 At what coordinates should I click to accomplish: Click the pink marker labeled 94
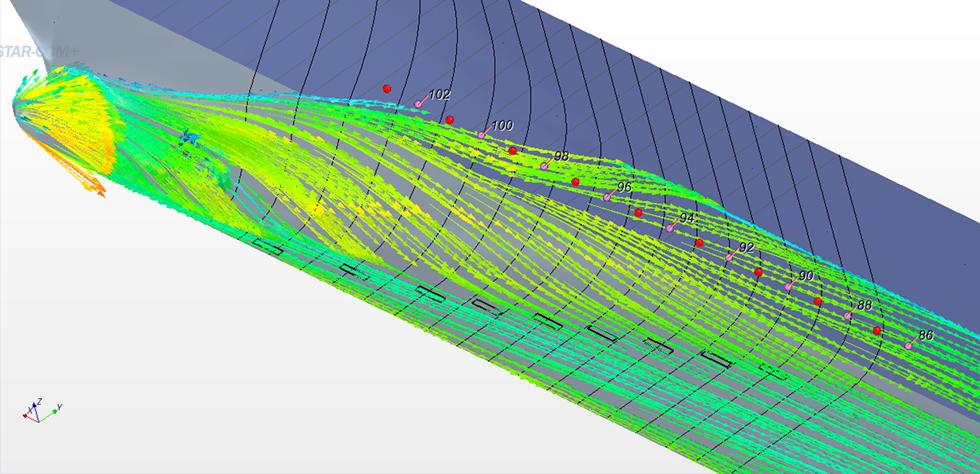coord(669,229)
